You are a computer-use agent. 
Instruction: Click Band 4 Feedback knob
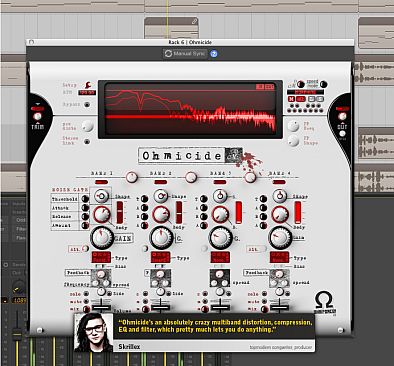point(279,274)
